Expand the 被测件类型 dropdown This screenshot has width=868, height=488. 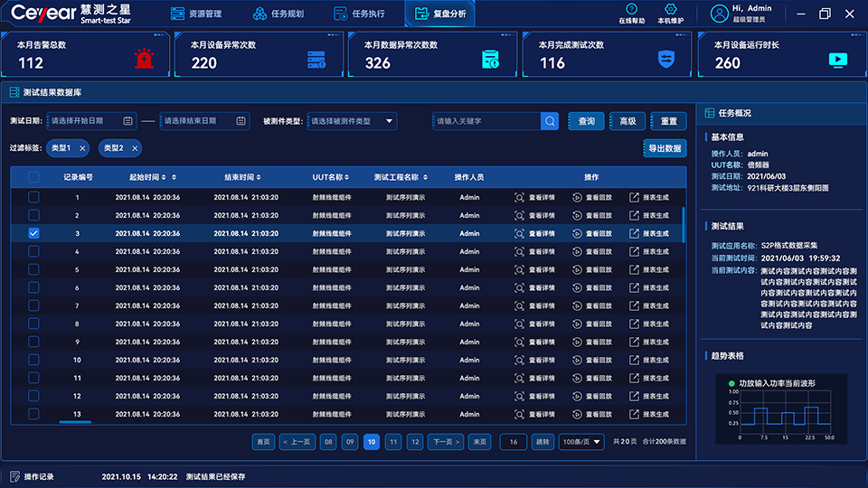point(390,121)
